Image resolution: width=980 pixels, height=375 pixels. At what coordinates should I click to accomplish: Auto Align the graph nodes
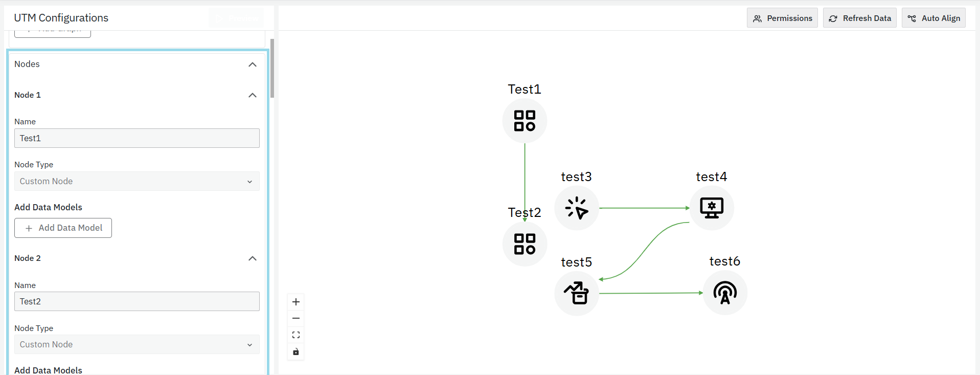pyautogui.click(x=933, y=18)
